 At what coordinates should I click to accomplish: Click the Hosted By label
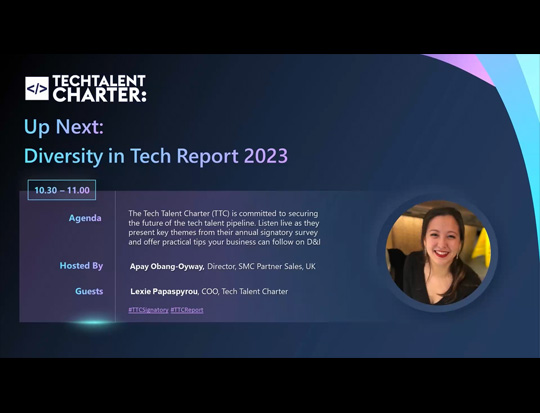click(81, 266)
